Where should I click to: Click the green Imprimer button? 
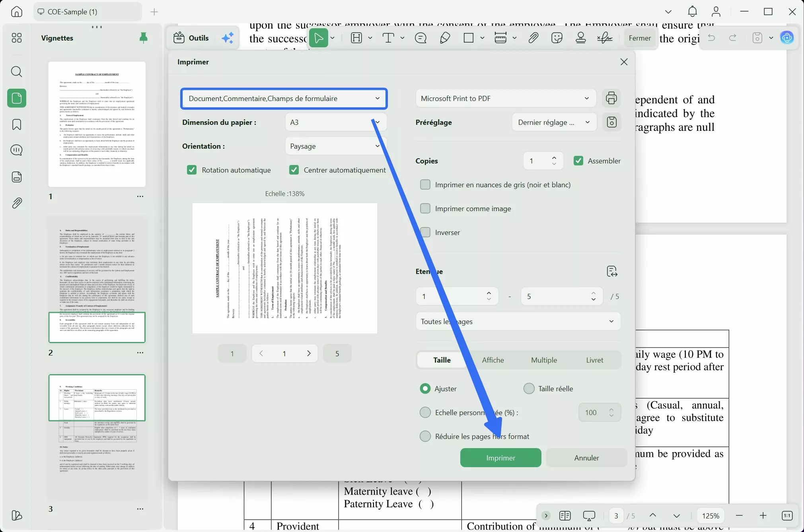click(500, 458)
